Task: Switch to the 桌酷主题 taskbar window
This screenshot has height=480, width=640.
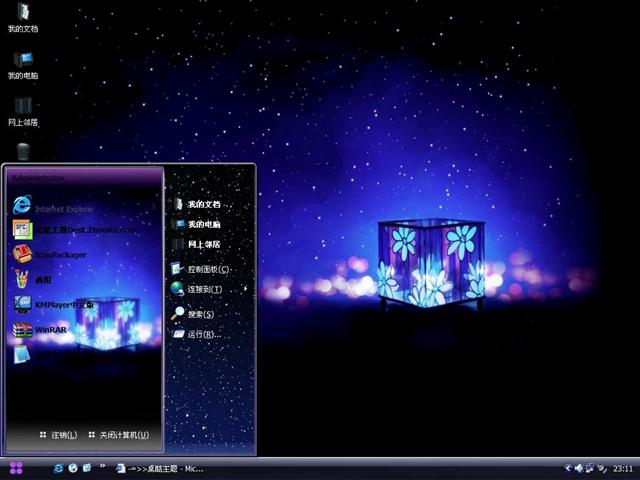Action: pyautogui.click(x=158, y=468)
